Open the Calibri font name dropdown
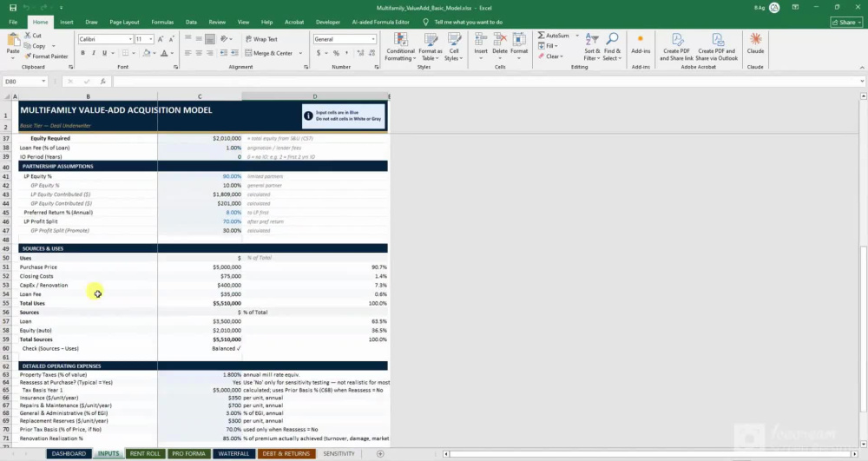The height and width of the screenshot is (461, 868). click(x=131, y=39)
